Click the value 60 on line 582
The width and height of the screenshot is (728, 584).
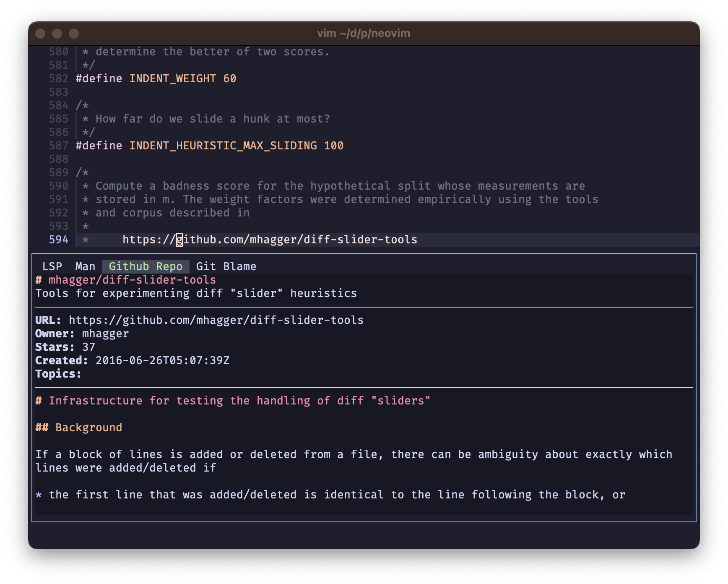tap(229, 78)
